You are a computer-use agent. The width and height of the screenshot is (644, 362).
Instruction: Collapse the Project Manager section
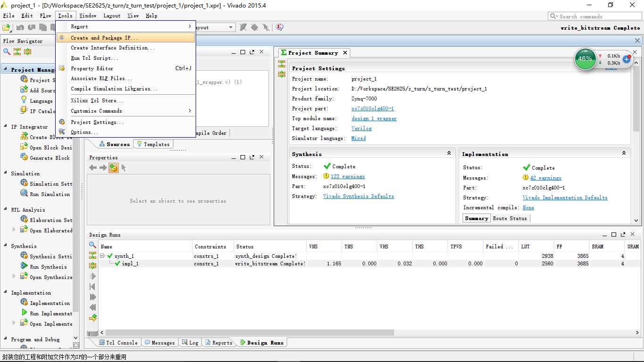5,69
